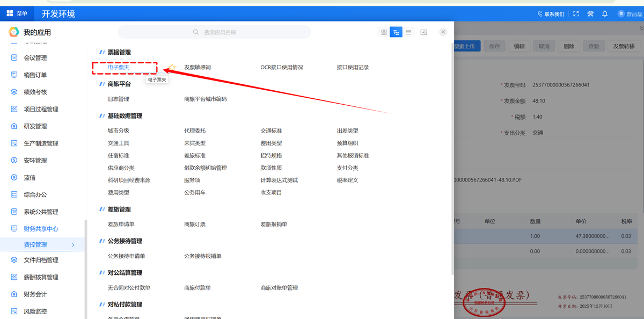Click the 我的应用 logo icon
Viewport: 644px width, 319px height.
[x=13, y=32]
